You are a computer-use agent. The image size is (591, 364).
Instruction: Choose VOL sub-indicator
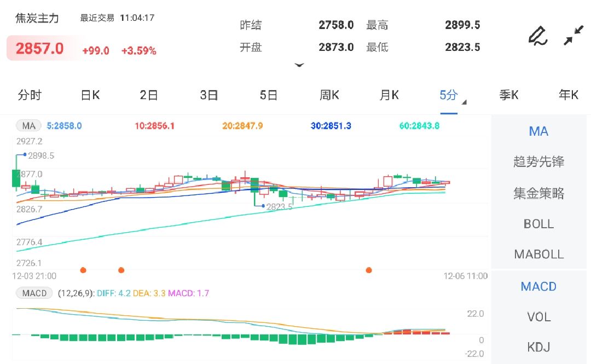pyautogui.click(x=538, y=317)
